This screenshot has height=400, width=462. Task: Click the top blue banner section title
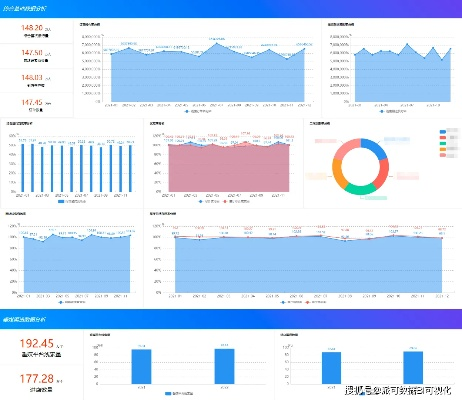coord(25,8)
